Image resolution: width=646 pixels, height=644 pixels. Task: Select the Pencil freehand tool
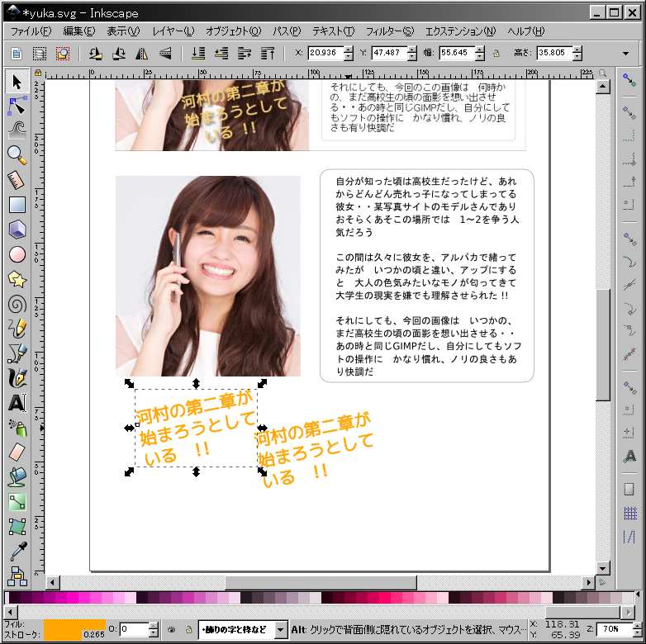pyautogui.click(x=17, y=329)
